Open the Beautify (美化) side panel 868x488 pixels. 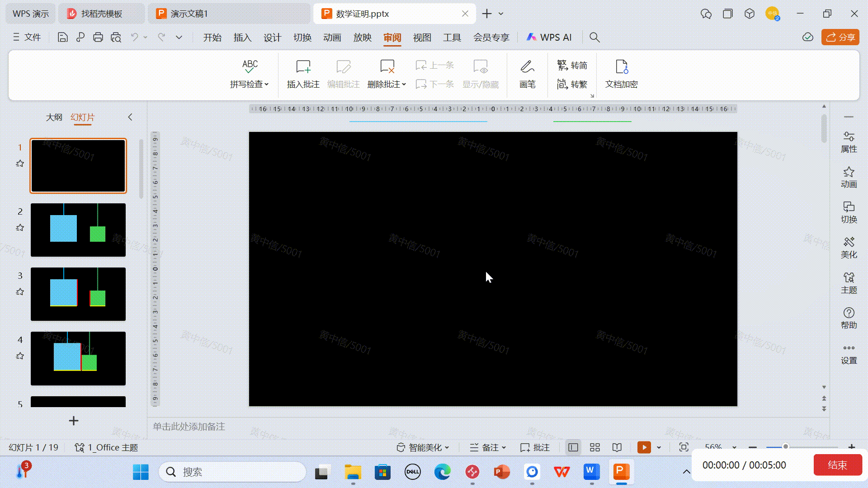click(x=849, y=248)
